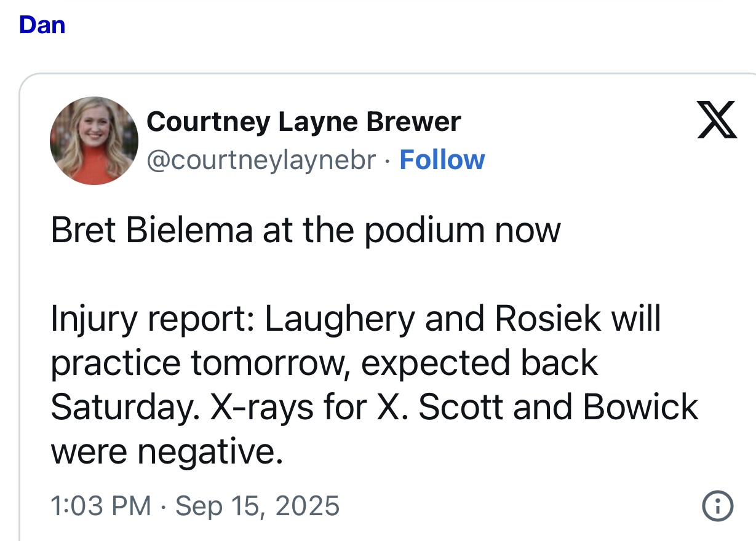This screenshot has height=541, width=756.
Task: Follow the @courtneylaynebr account
Action: coord(442,160)
